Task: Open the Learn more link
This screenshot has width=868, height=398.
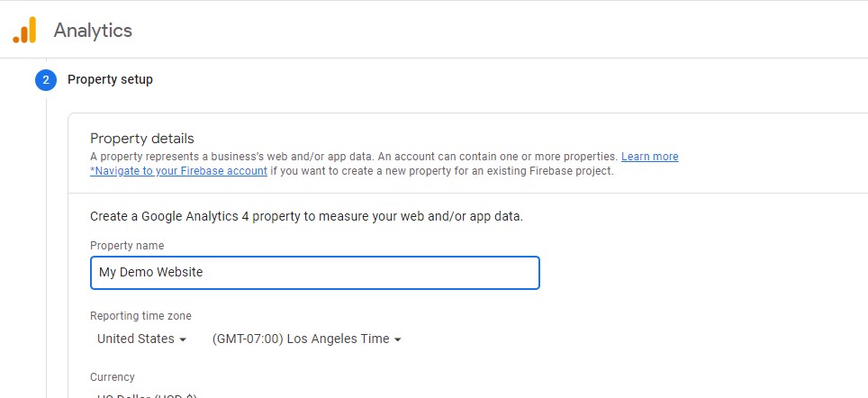Action: coord(649,157)
